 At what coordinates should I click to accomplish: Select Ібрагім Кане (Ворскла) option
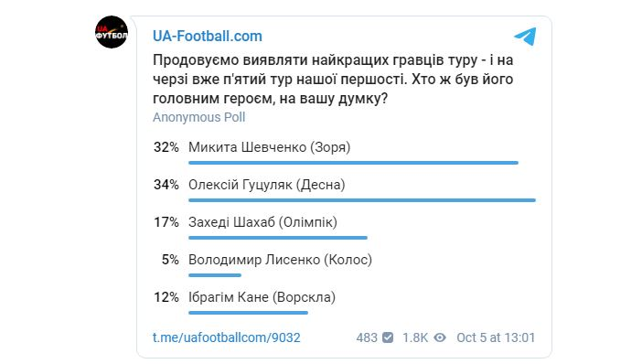point(262,297)
